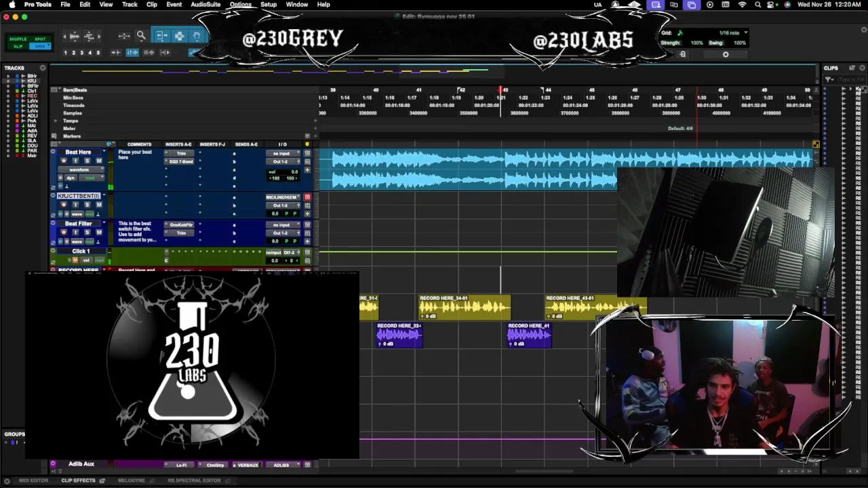Toggle Tab to Transients icon
The width and height of the screenshot is (868, 488).
[117, 52]
